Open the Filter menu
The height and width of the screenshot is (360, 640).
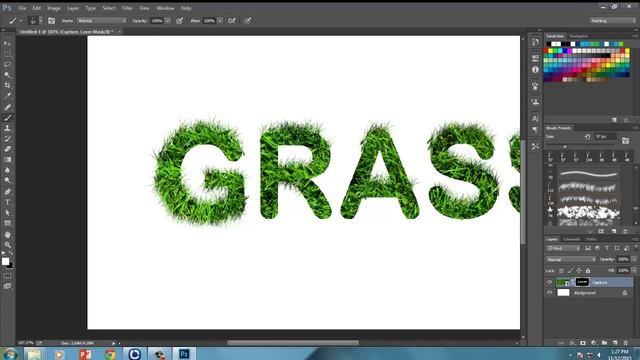click(127, 8)
